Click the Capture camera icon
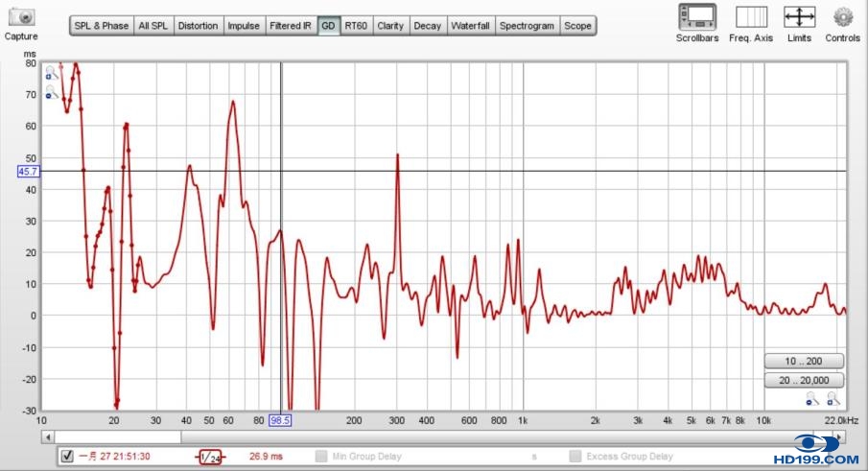This screenshot has height=471, width=868. point(21,16)
